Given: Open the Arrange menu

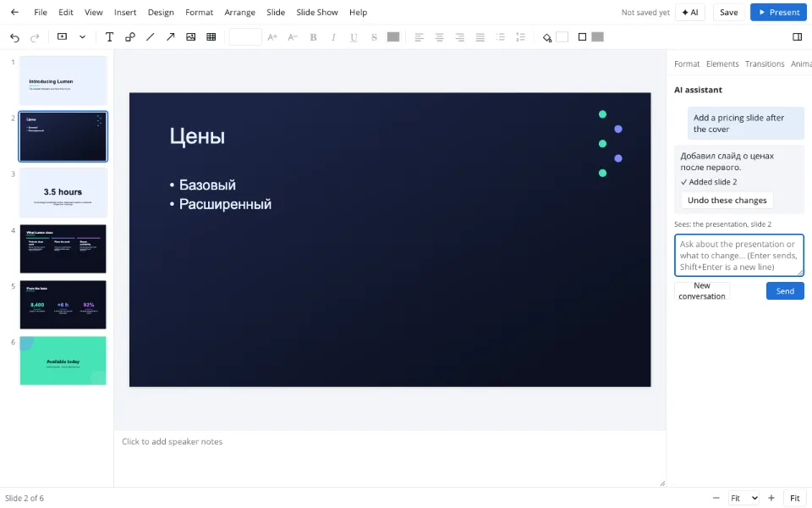Looking at the screenshot, I should 239,13.
